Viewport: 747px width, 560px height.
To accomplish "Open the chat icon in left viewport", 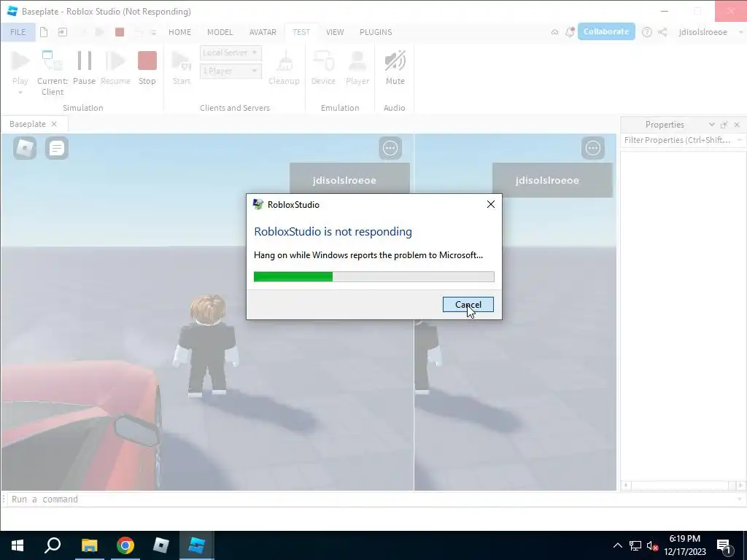I will click(57, 148).
